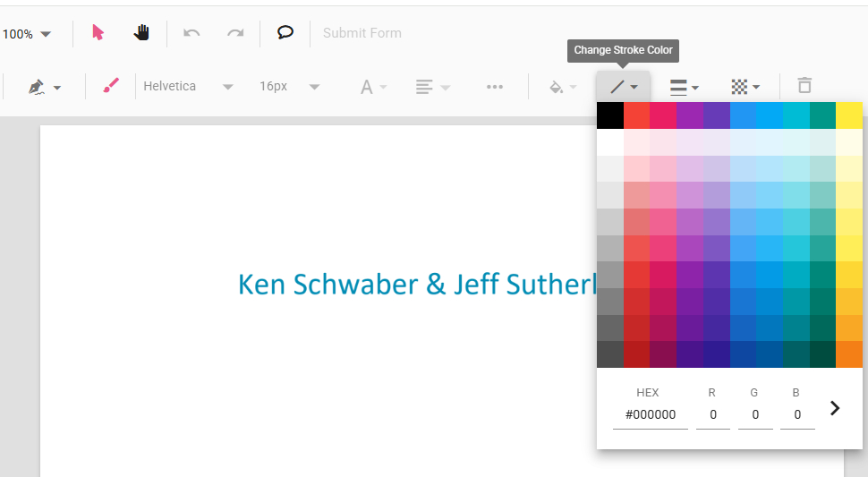Open the stroke width lines dropdown
868x477 pixels.
(x=685, y=87)
